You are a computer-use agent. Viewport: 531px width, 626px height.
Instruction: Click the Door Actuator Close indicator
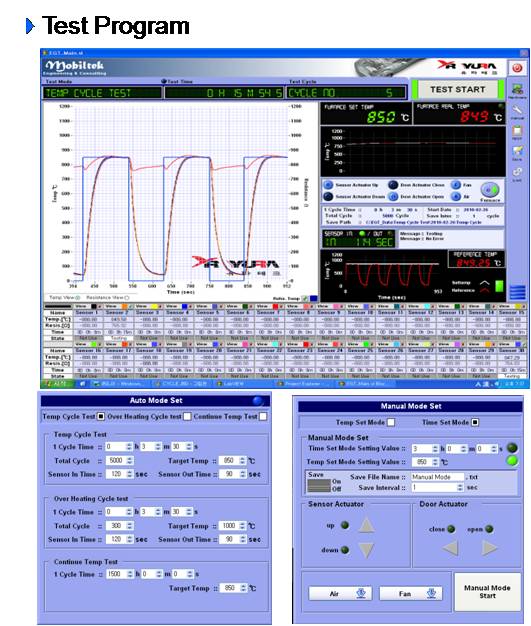(393, 185)
